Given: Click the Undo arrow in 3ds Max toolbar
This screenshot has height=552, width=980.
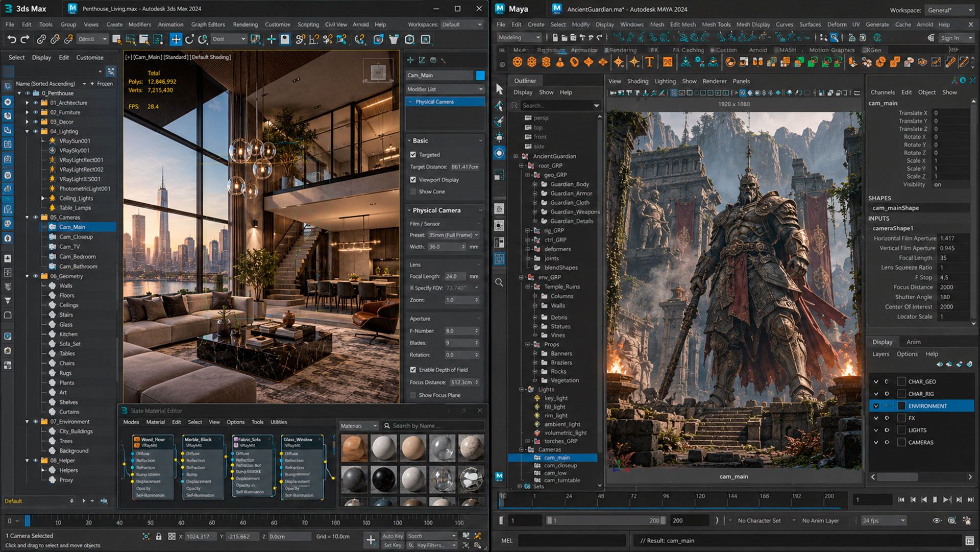Looking at the screenshot, I should (x=11, y=39).
